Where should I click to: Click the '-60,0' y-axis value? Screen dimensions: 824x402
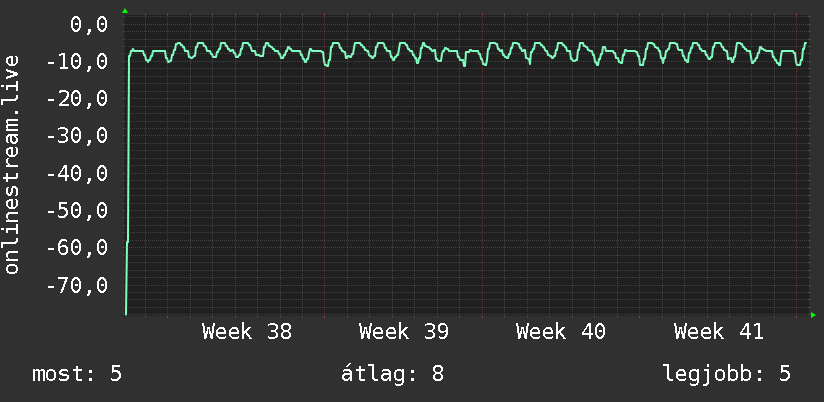click(77, 248)
